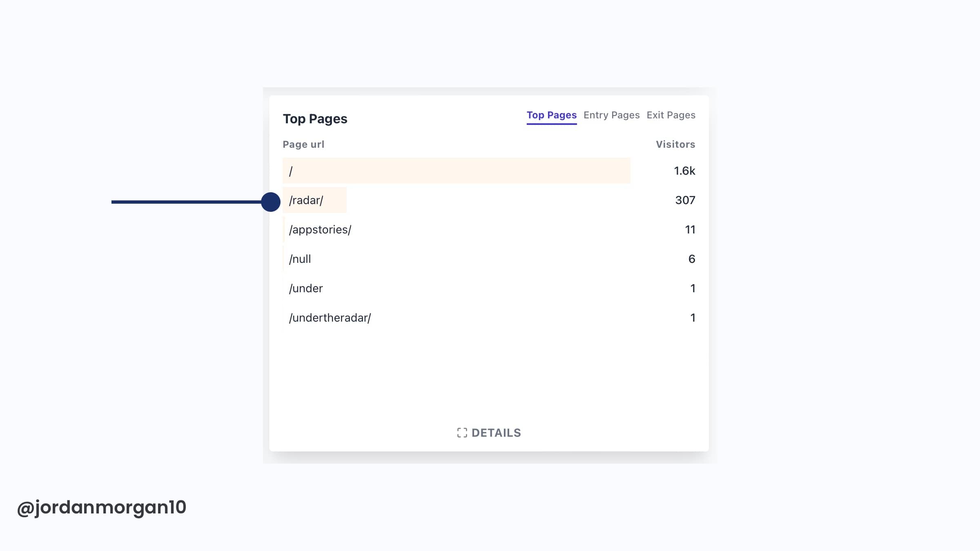Open the root / page row
Image resolution: width=980 pixels, height=551 pixels.
(x=291, y=171)
